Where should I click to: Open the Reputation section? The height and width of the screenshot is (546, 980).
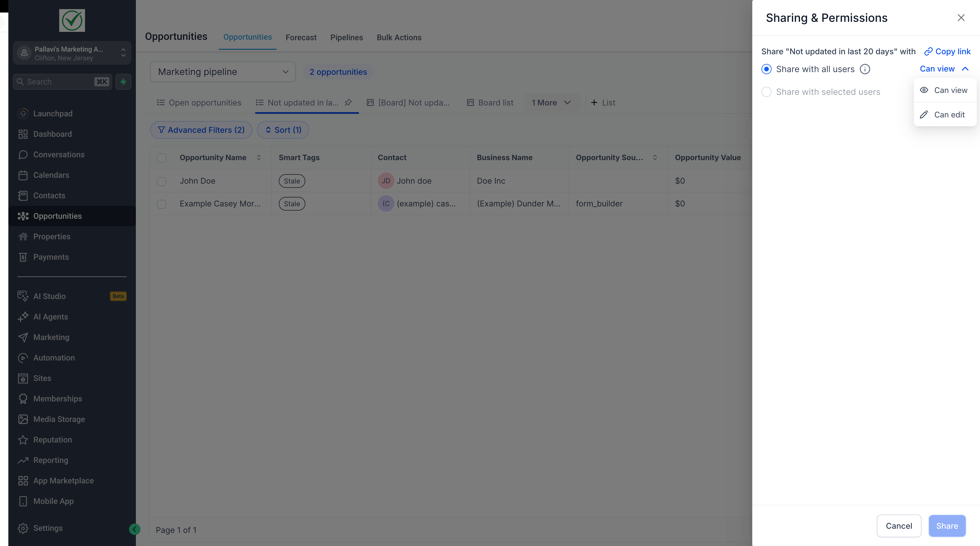point(53,440)
